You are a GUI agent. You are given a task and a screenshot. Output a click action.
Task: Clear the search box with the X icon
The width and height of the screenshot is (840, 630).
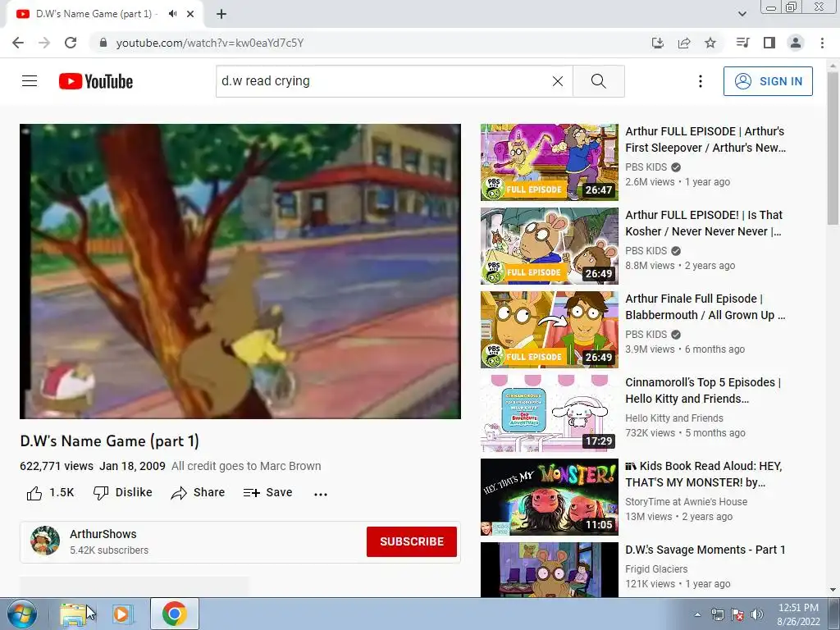tap(558, 81)
